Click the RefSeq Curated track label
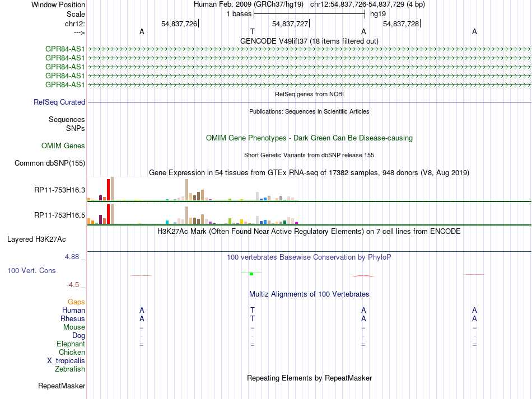Viewport: 532px width, 399px height. pyautogui.click(x=59, y=102)
